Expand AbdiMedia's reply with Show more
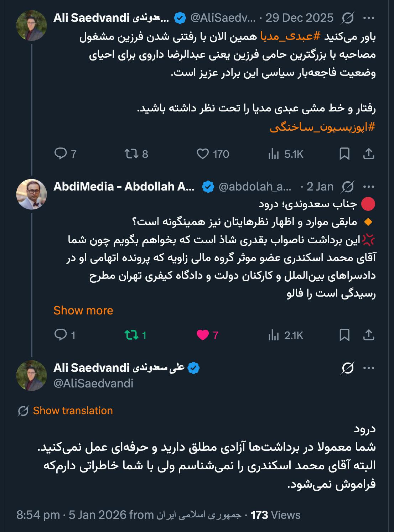This screenshot has height=532, width=394. 82,310
